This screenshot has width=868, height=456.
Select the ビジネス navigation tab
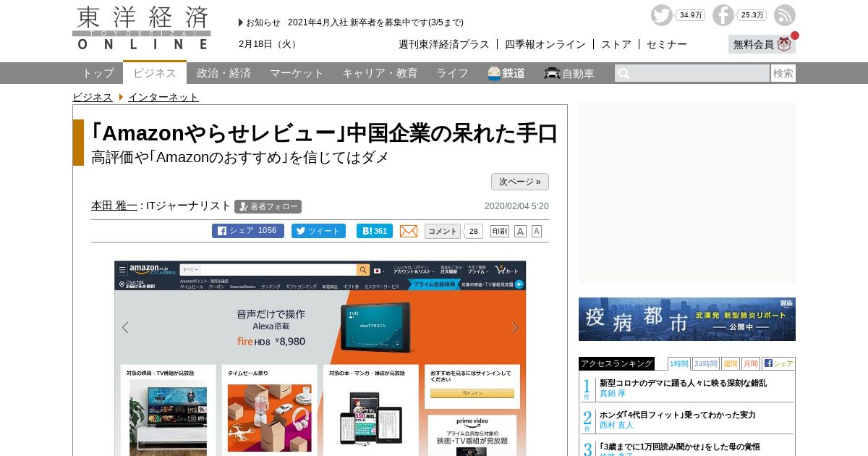click(x=155, y=72)
